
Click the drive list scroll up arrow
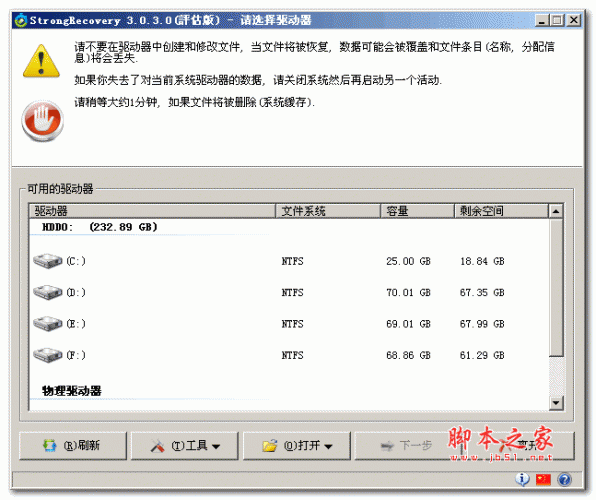(x=556, y=211)
